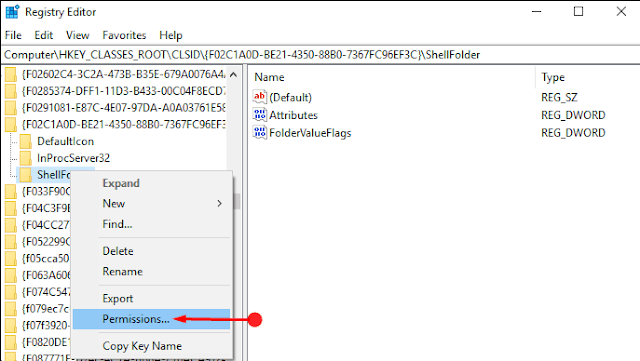Select the Attributes DWORD value icon
Screen dimensions: 640x361
[260, 115]
